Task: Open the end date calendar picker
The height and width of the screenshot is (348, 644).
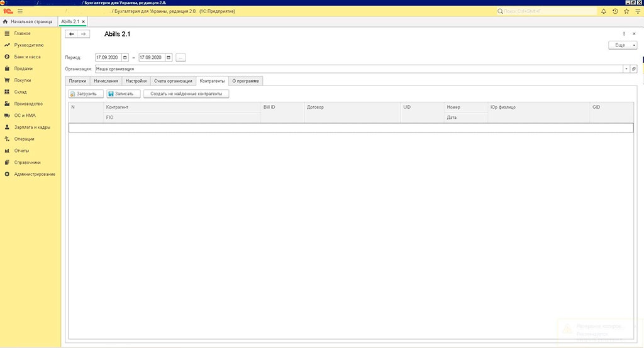Action: coord(169,57)
